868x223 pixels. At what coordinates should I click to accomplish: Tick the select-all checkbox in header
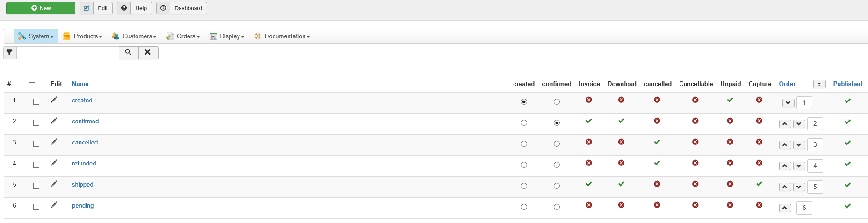32,85
